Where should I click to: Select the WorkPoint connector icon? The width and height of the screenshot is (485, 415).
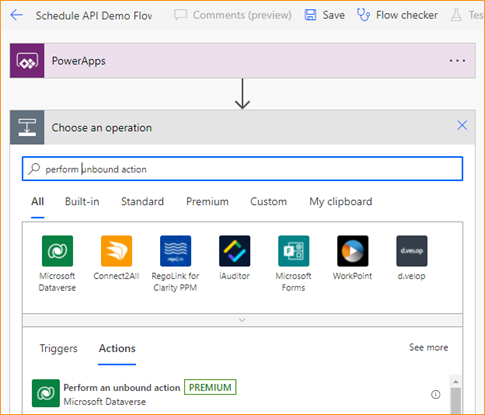(352, 251)
